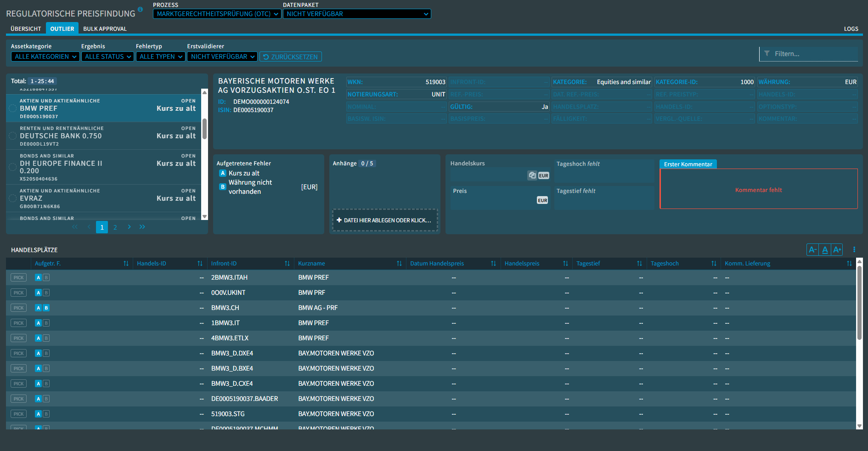The height and width of the screenshot is (451, 868).
Task: Click into the Filtern search field
Action: pyautogui.click(x=808, y=54)
